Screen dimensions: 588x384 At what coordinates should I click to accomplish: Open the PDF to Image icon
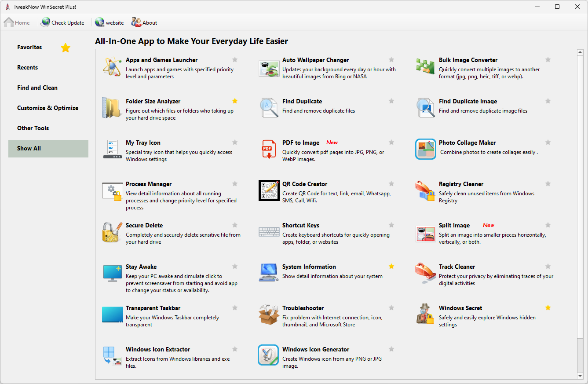coord(269,149)
